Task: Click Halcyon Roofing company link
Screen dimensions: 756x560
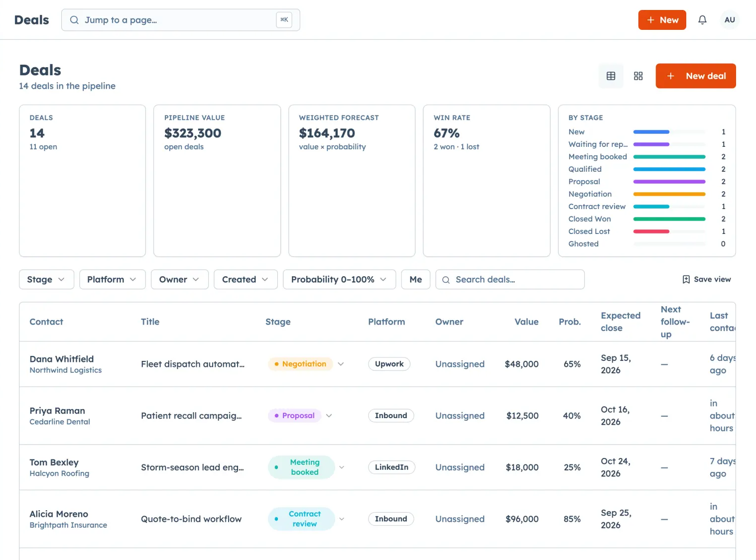Action: (x=59, y=473)
